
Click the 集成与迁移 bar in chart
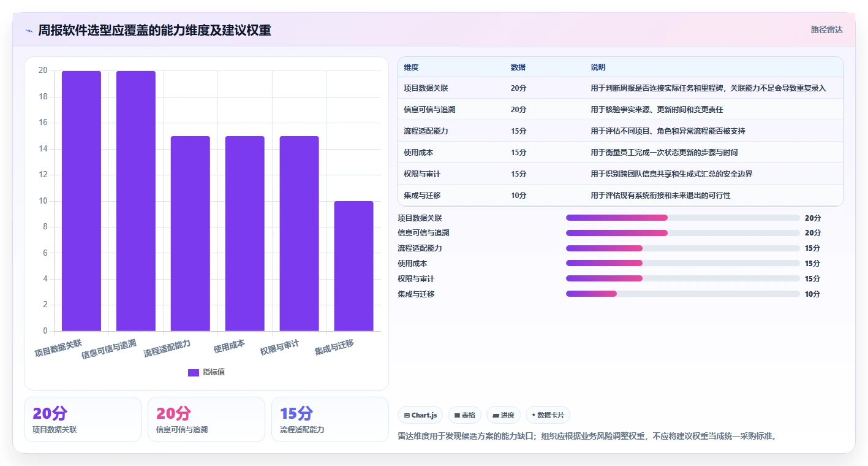354,266
